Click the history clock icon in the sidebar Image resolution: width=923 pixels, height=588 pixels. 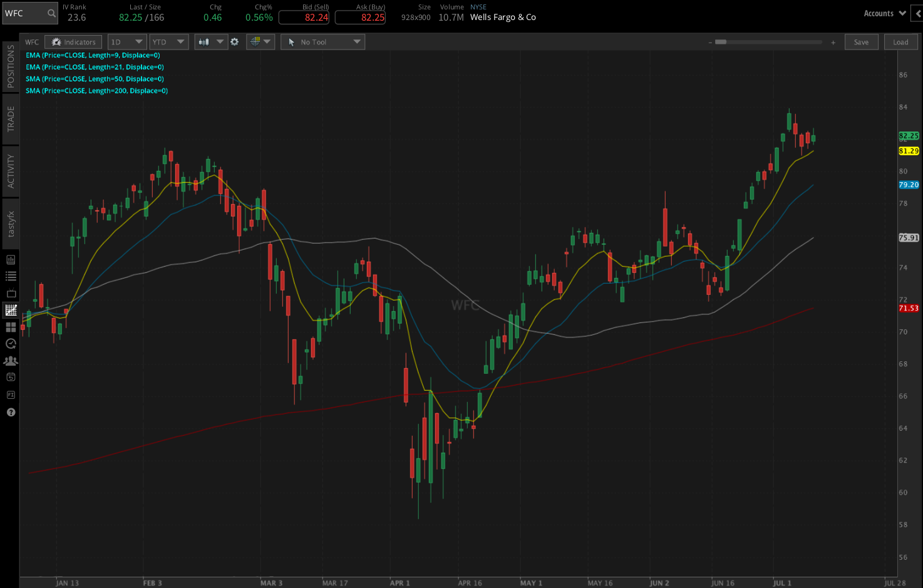pyautogui.click(x=10, y=343)
